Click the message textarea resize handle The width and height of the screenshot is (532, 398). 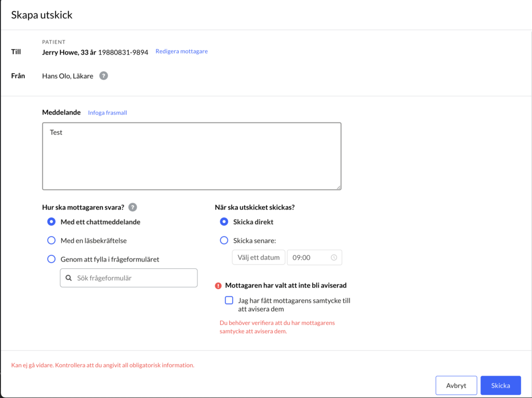click(x=339, y=187)
